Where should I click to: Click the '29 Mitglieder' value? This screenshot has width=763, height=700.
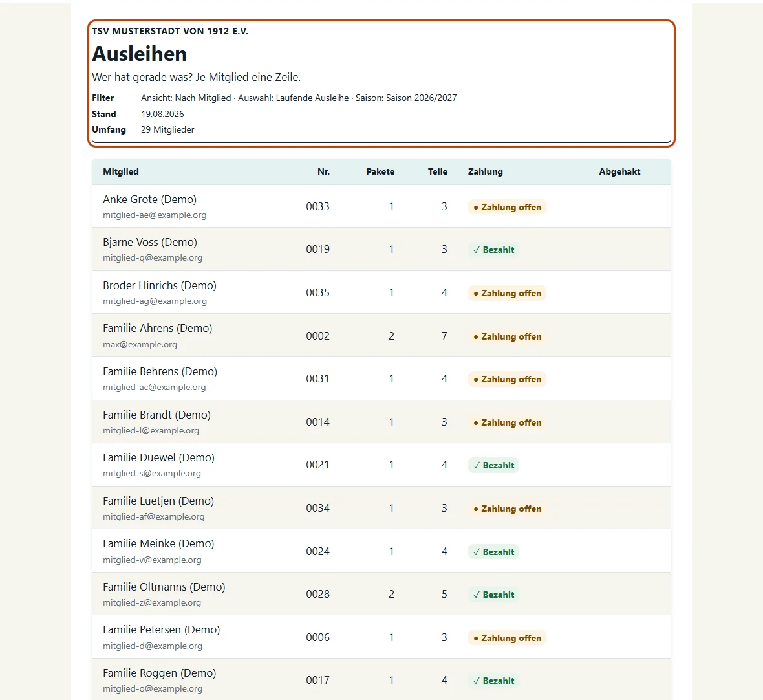(167, 129)
